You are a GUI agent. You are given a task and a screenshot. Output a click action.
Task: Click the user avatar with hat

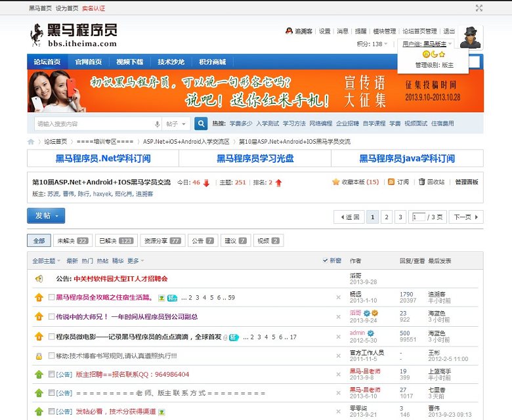coord(470,37)
